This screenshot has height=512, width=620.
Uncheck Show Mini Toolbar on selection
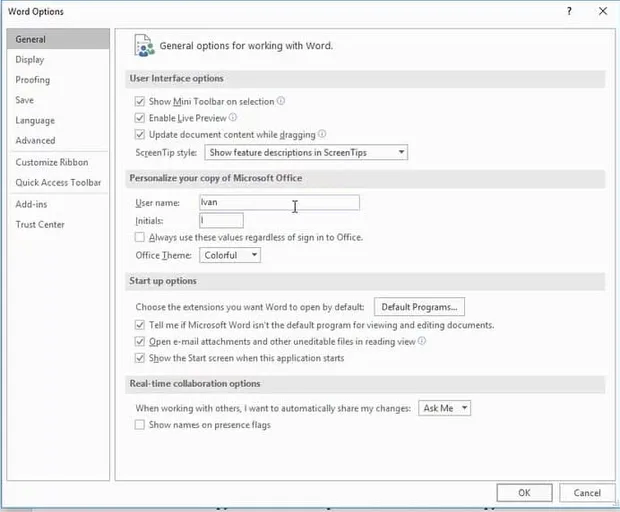[x=140, y=101]
